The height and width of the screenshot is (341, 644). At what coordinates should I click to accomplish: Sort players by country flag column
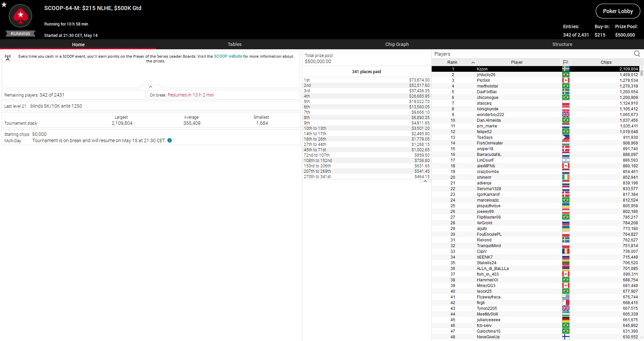click(566, 62)
